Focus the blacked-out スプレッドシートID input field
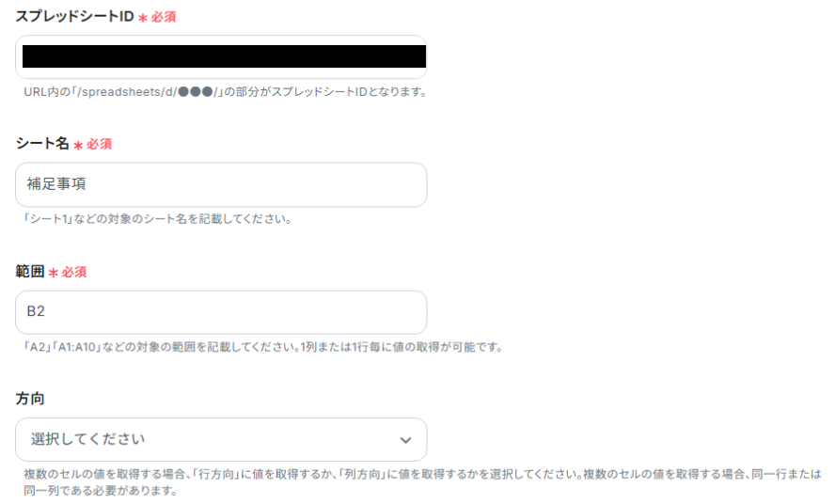The image size is (836, 504). point(221,57)
